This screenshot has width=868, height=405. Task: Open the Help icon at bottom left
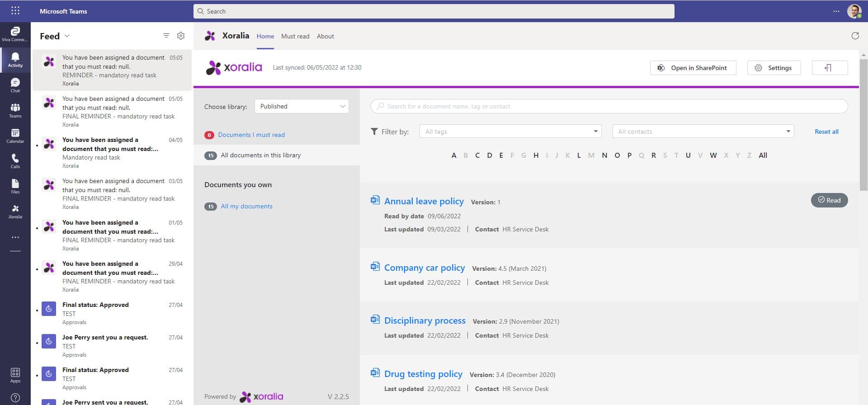tap(15, 398)
